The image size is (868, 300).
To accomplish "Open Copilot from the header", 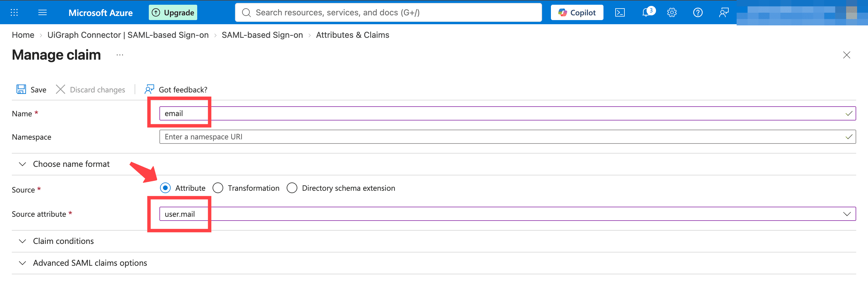I will tap(577, 12).
